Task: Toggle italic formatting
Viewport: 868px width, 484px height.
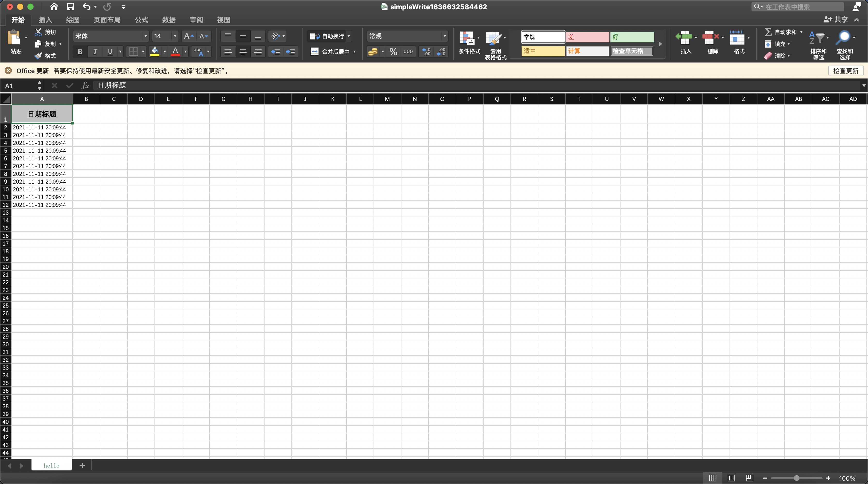Action: pos(95,52)
